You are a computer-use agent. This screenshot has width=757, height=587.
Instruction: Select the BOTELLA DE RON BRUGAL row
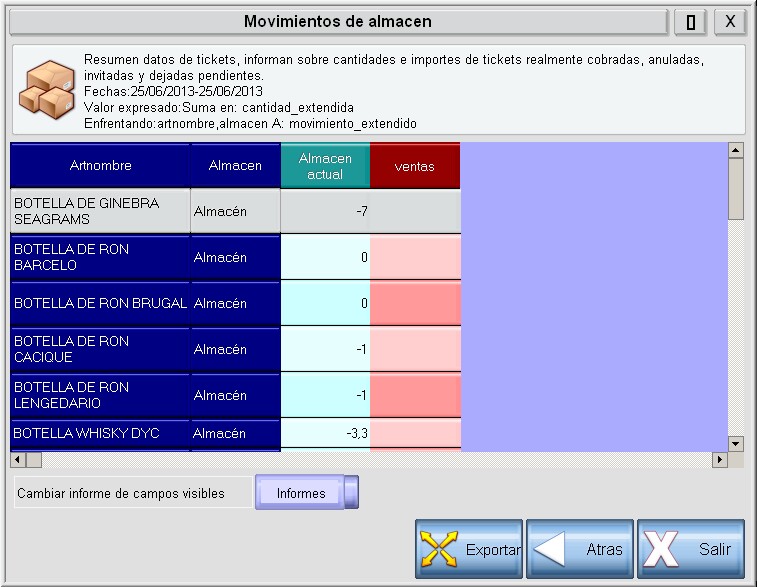point(100,303)
